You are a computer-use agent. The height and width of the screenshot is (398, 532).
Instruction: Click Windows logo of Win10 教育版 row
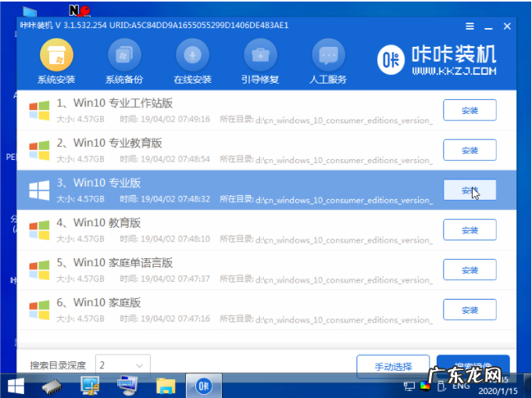click(x=39, y=230)
